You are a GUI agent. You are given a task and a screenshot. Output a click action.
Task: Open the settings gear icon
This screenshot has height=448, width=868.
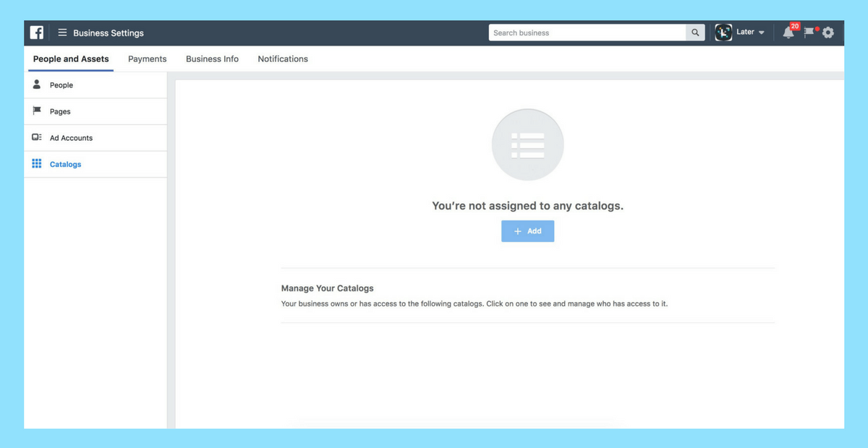coord(828,33)
